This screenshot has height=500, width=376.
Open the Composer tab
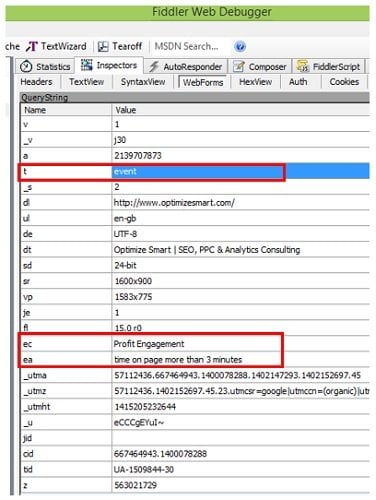260,66
